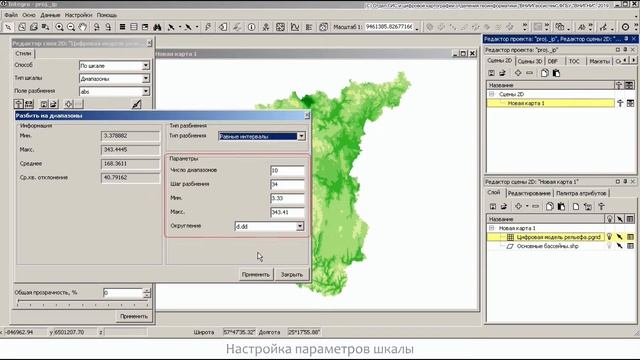This screenshot has width=640, height=360.
Task: Click the copy layer icon in scene editor
Action: click(549, 207)
